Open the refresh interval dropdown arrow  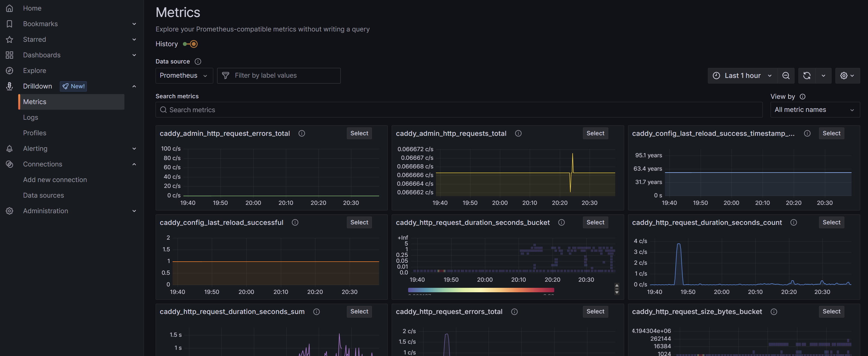coord(823,76)
